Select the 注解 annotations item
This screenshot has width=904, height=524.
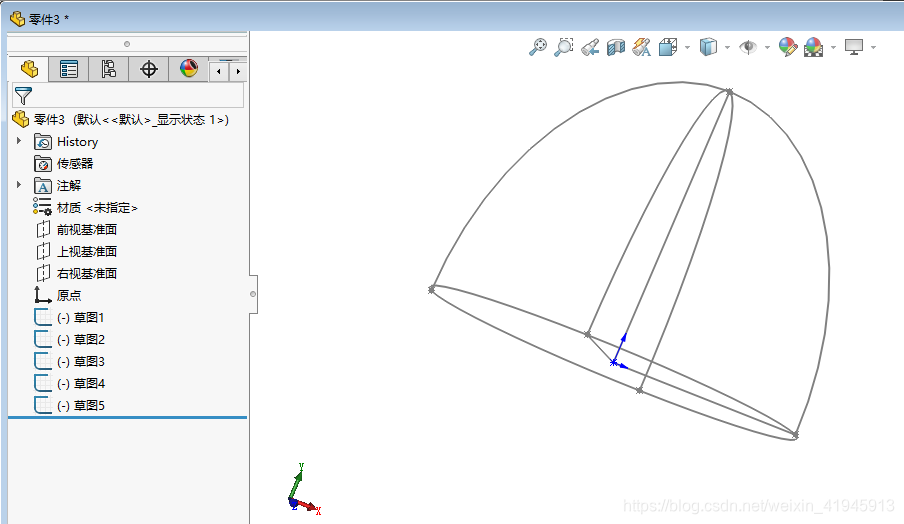[x=69, y=186]
